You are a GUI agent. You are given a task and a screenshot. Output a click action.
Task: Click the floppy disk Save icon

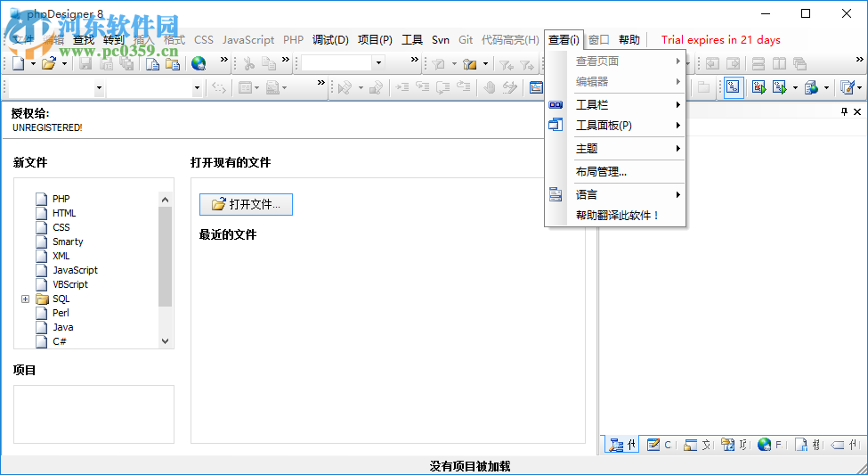[x=85, y=63]
